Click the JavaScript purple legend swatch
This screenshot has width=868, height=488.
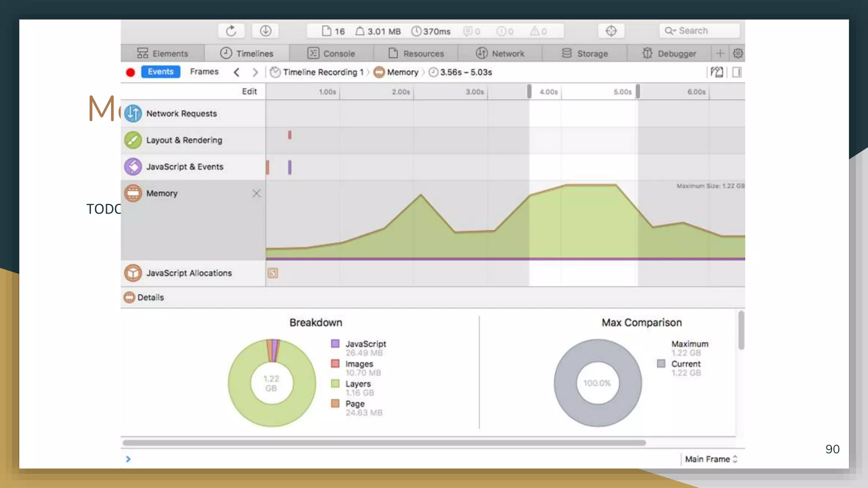(335, 344)
